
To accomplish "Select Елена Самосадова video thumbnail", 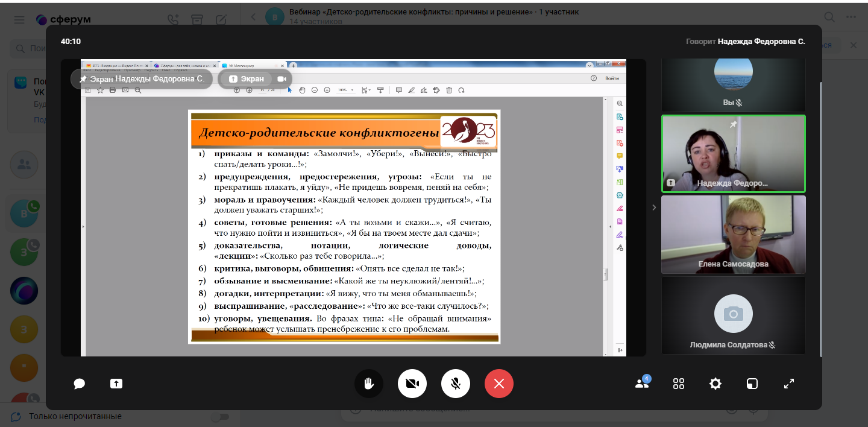I will coord(733,235).
